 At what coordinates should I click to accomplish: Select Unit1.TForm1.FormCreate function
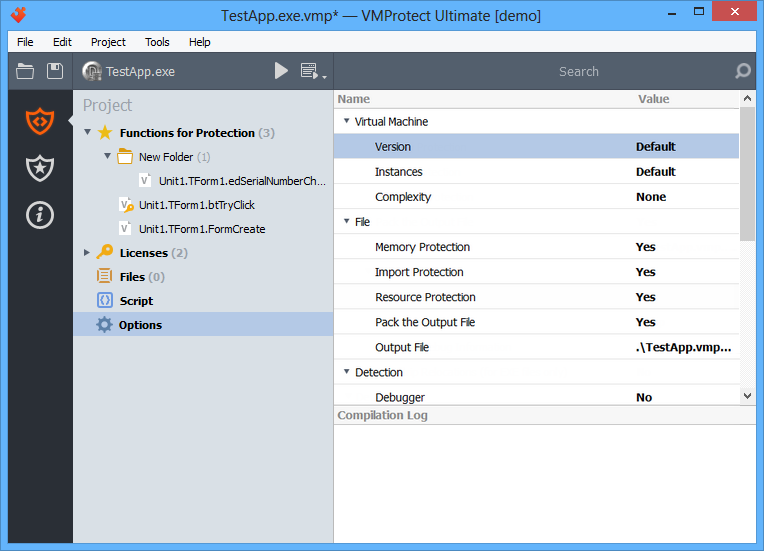(x=203, y=228)
